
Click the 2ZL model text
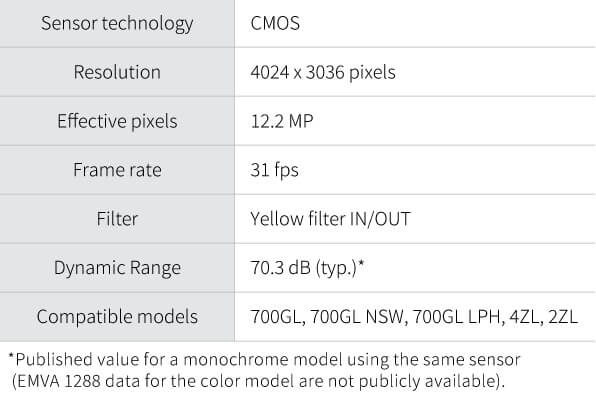563,317
